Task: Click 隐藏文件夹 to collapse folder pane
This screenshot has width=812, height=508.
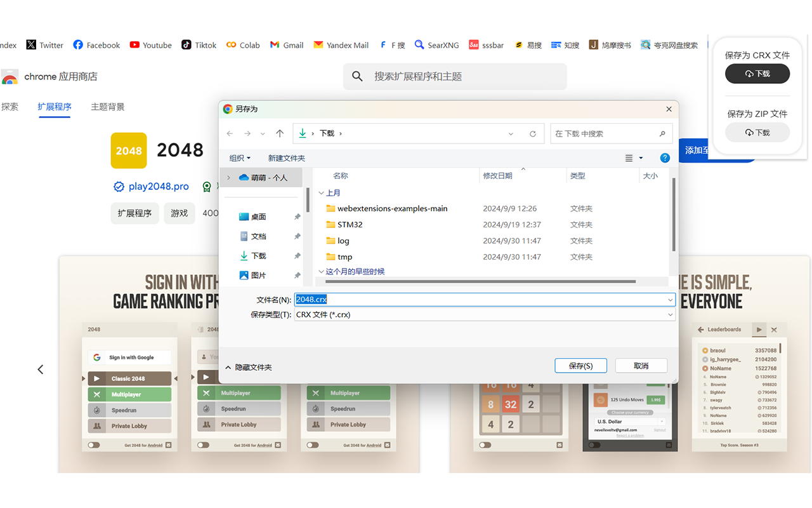Action: [x=249, y=367]
